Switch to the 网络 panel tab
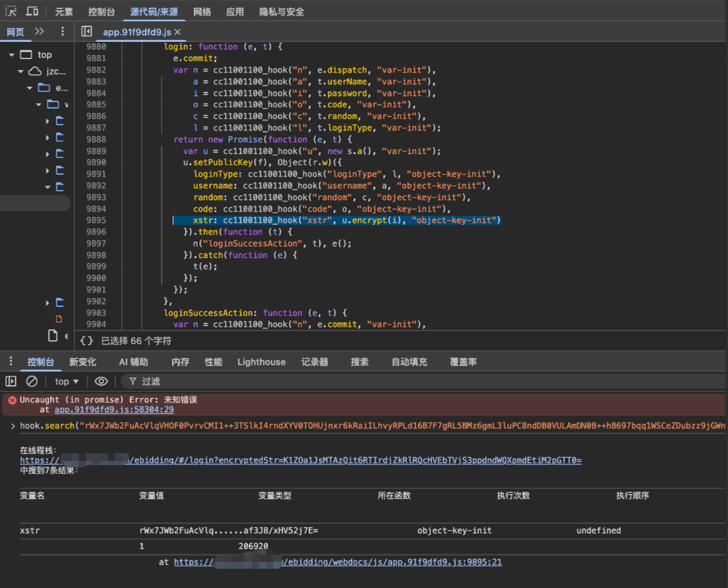This screenshot has height=588, width=728. (202, 12)
